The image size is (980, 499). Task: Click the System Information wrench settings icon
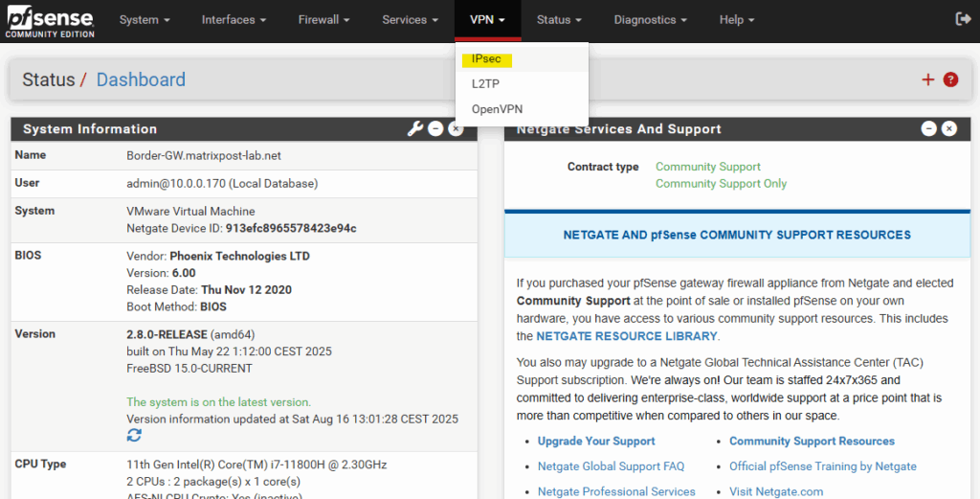(415, 128)
